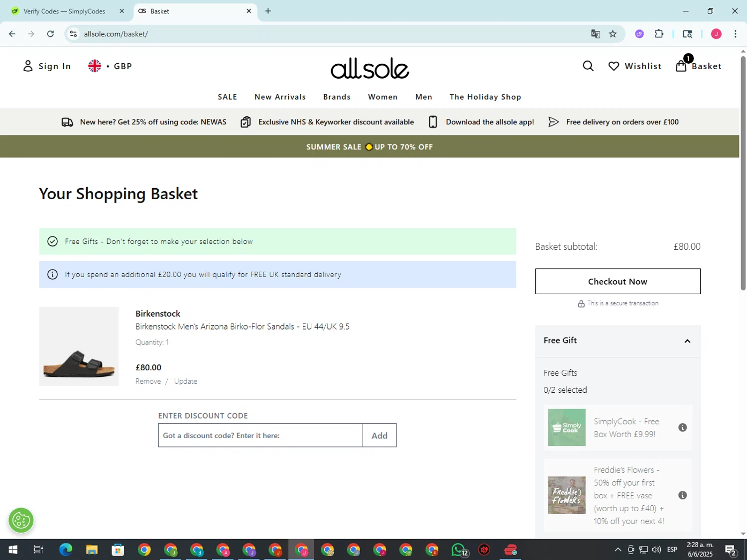Click the browser back arrow
The height and width of the screenshot is (560, 747).
12,34
